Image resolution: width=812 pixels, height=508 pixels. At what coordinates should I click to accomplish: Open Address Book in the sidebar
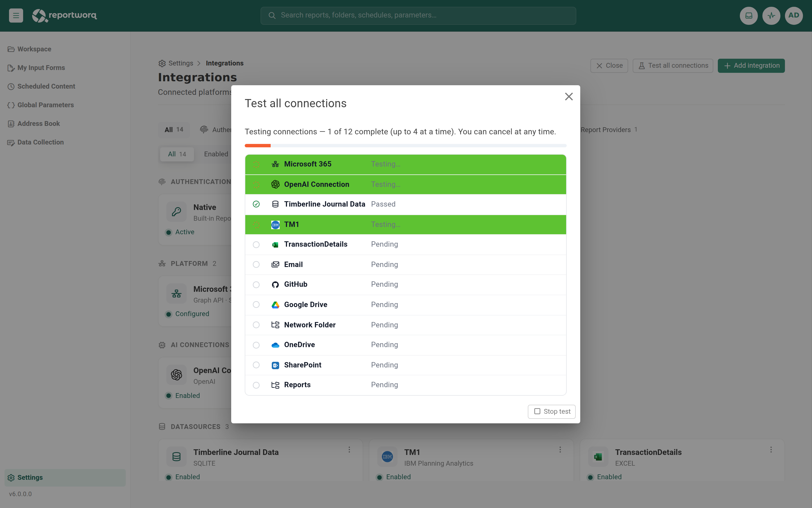pos(34,124)
